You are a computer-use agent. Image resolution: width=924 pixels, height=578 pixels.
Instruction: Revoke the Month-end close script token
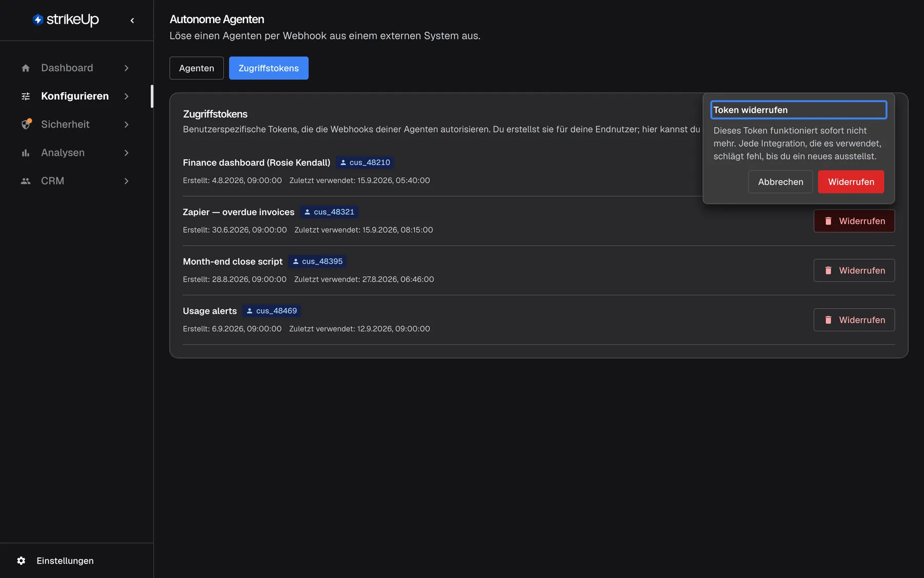click(854, 270)
